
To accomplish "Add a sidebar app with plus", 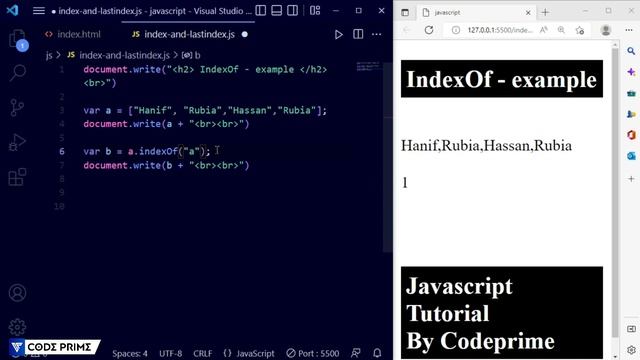I will [x=631, y=179].
